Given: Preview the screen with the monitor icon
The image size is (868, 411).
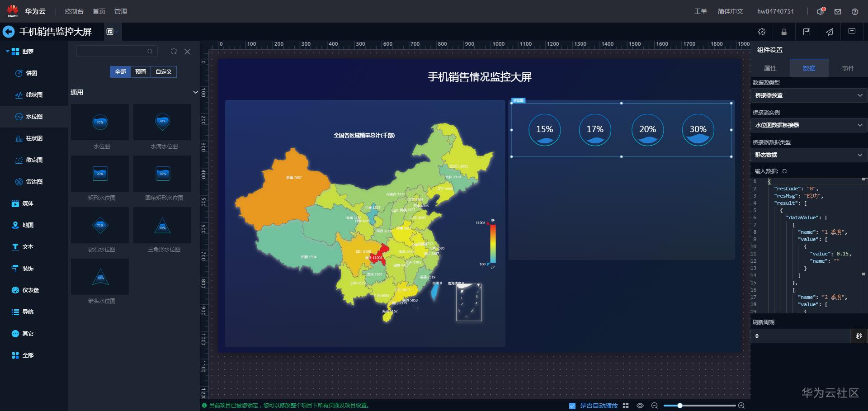Looking at the screenshot, I should [852, 32].
